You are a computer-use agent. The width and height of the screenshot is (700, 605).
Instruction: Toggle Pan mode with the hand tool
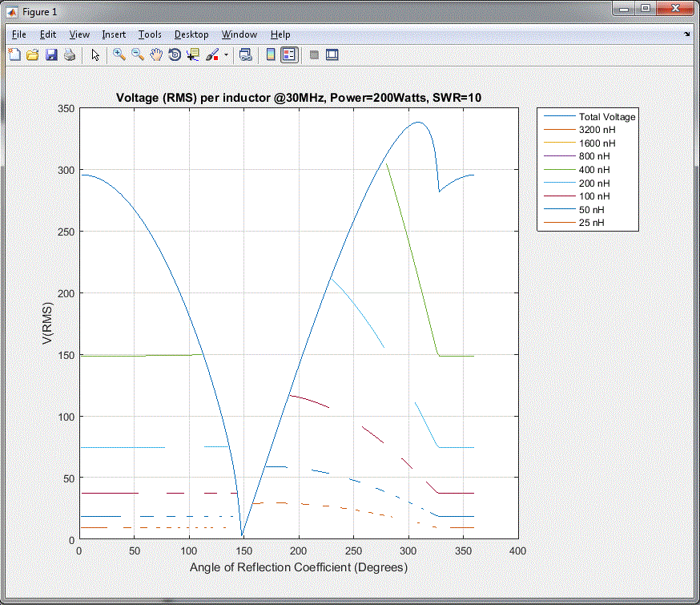(157, 54)
